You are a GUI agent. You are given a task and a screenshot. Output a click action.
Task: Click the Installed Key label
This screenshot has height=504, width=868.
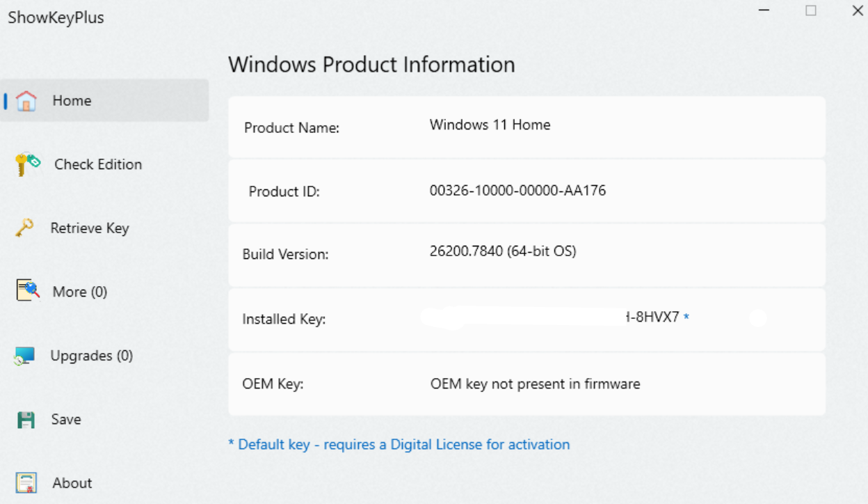(284, 320)
